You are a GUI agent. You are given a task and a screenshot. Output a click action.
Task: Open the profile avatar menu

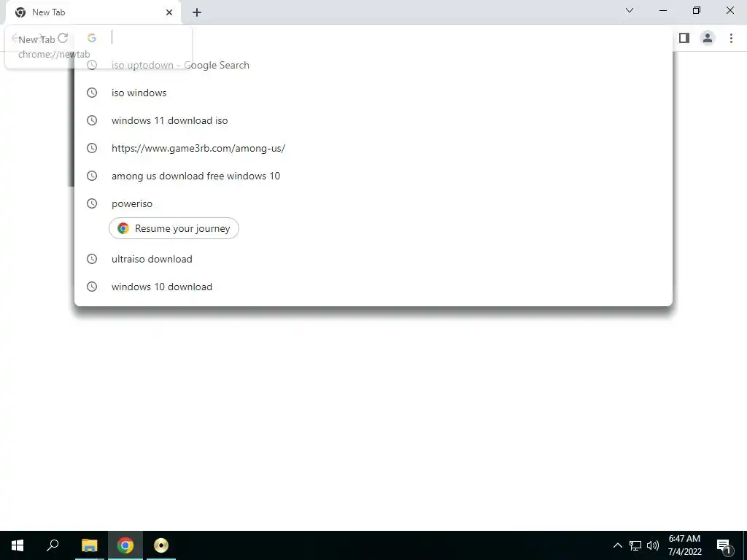pyautogui.click(x=708, y=38)
